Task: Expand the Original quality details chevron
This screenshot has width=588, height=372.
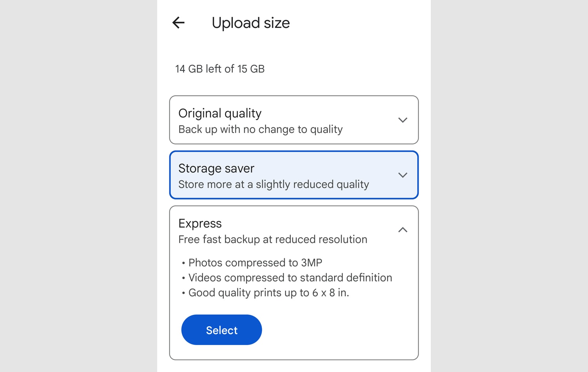Action: tap(403, 120)
